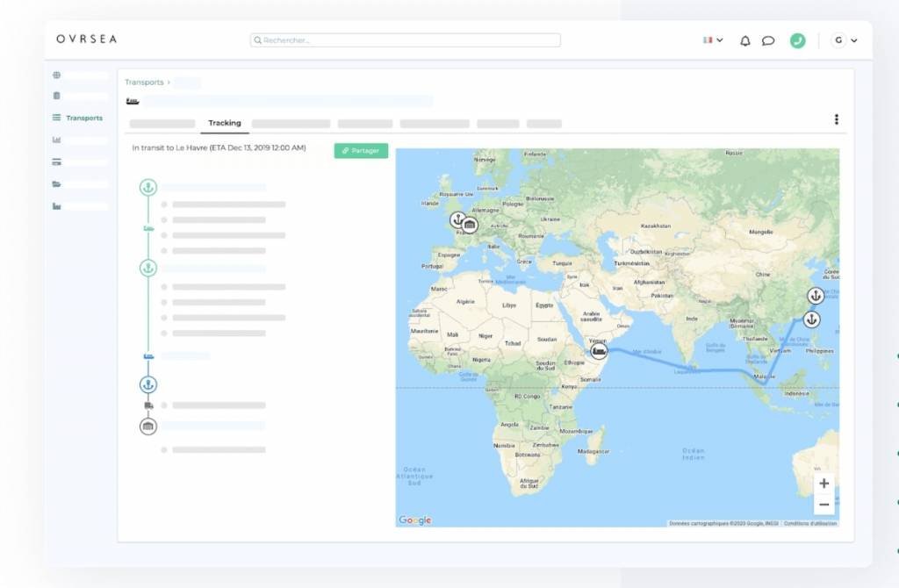The width and height of the screenshot is (899, 588).
Task: Focus the Rechercher search field
Action: pyautogui.click(x=406, y=40)
